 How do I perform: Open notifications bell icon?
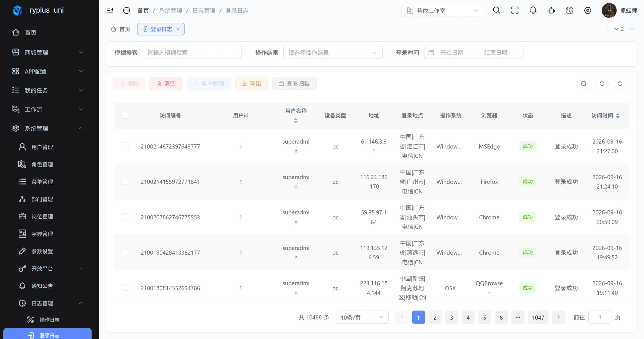point(533,10)
